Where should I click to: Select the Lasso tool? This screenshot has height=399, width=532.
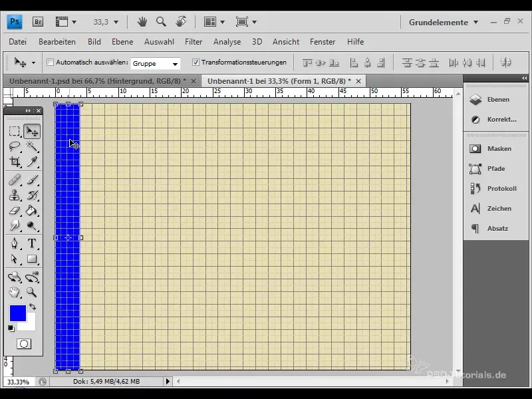(14, 146)
